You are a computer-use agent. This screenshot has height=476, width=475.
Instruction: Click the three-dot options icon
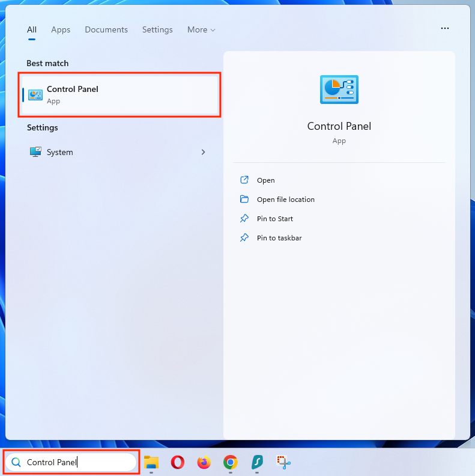pos(444,28)
